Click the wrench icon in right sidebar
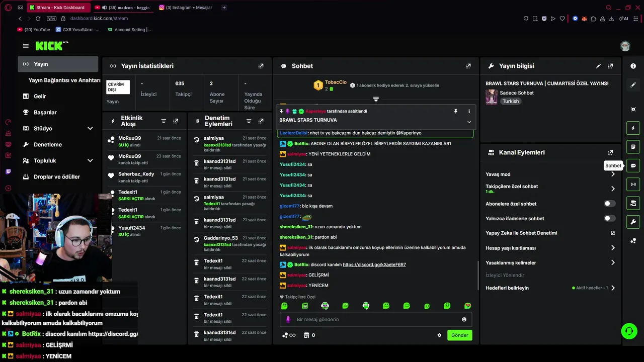The width and height of the screenshot is (644, 362). coord(633,222)
